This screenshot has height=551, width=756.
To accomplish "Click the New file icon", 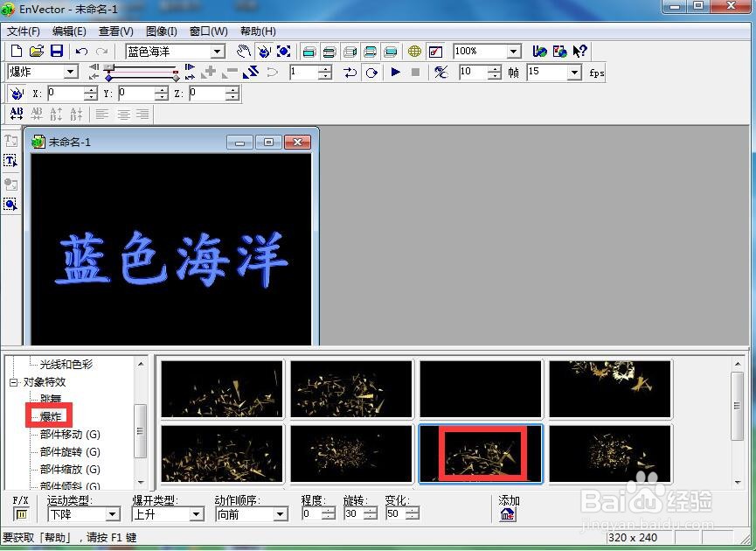I will pos(16,51).
